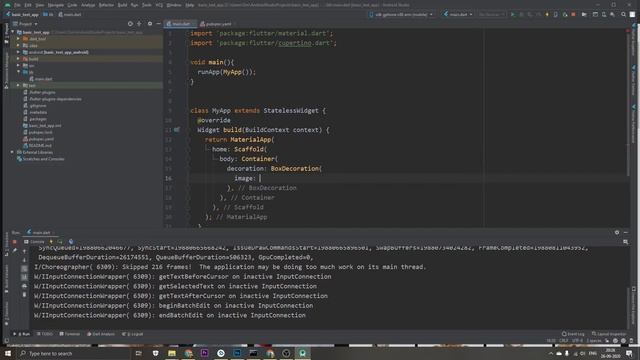This screenshot has height=360, width=640.
Task: Expand the build folder
Action: [18, 59]
